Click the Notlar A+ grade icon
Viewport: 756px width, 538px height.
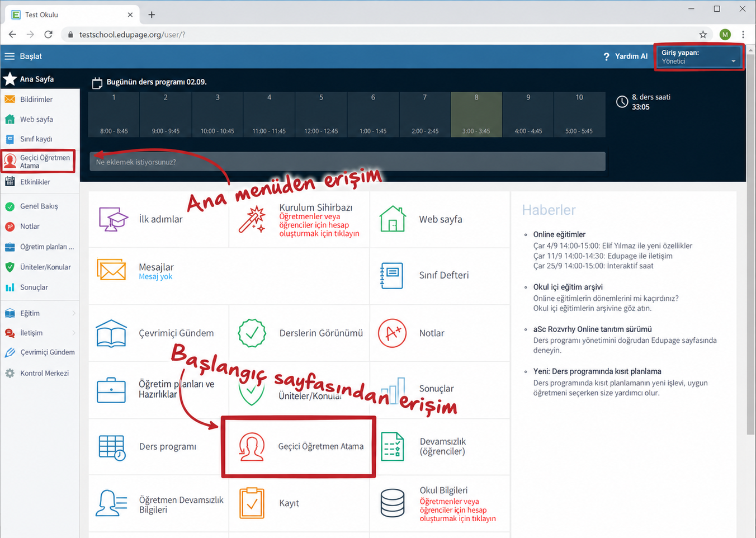392,333
